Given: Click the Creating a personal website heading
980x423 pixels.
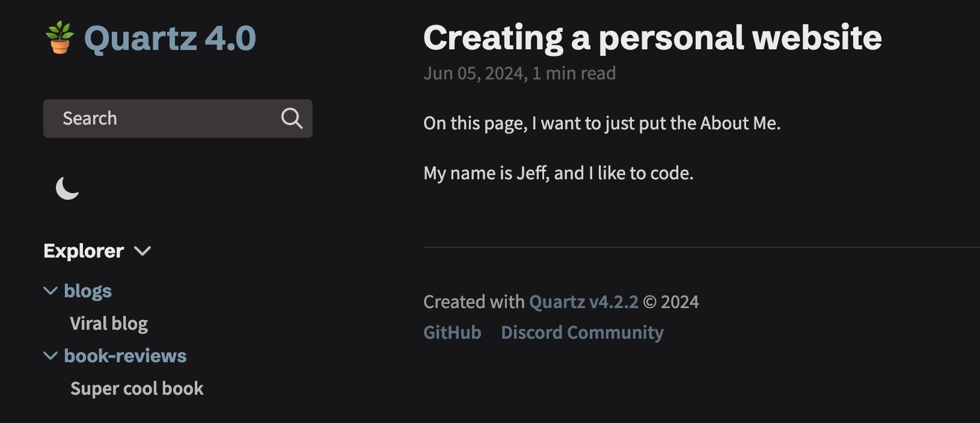Looking at the screenshot, I should (652, 37).
